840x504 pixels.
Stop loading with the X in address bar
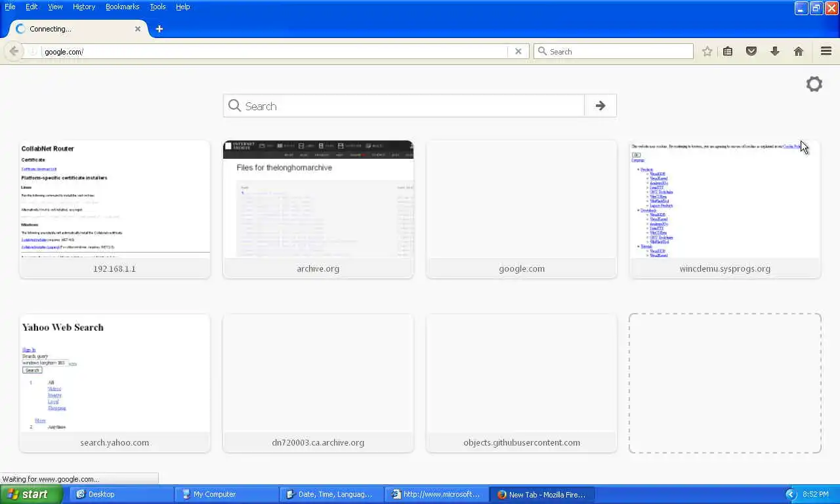(x=518, y=51)
